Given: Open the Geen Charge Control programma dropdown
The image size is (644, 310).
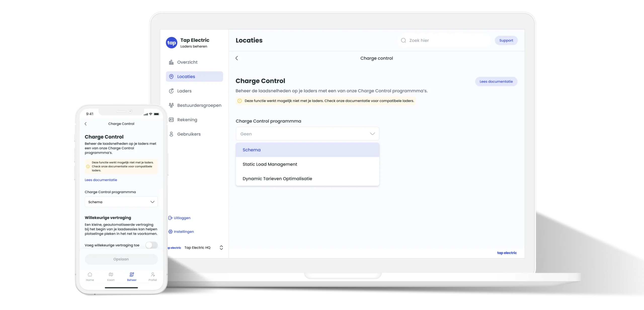Looking at the screenshot, I should [307, 134].
